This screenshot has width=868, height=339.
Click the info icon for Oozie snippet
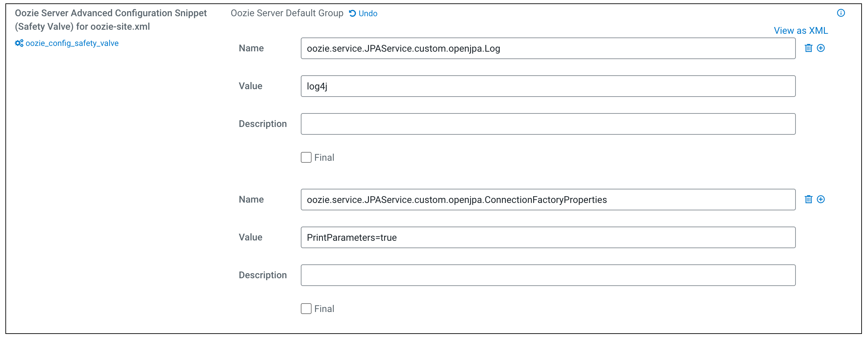(x=841, y=13)
